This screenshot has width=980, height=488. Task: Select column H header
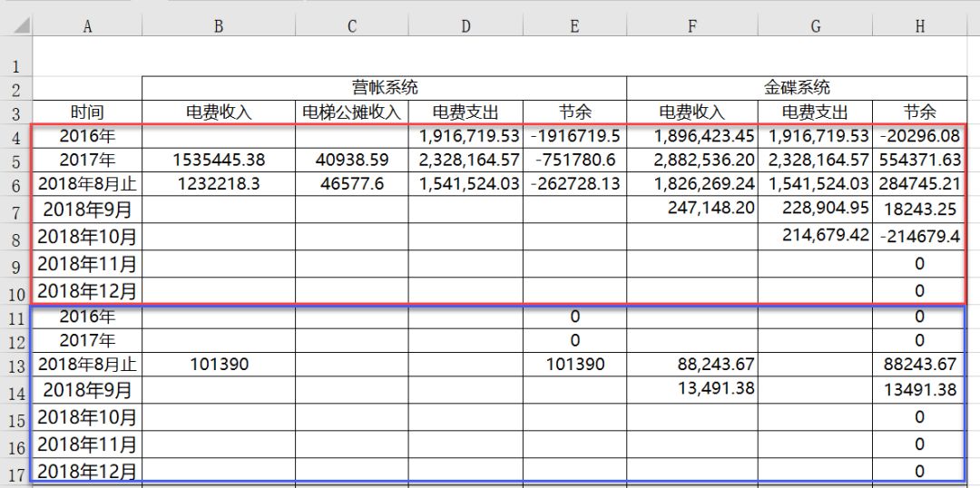(919, 26)
